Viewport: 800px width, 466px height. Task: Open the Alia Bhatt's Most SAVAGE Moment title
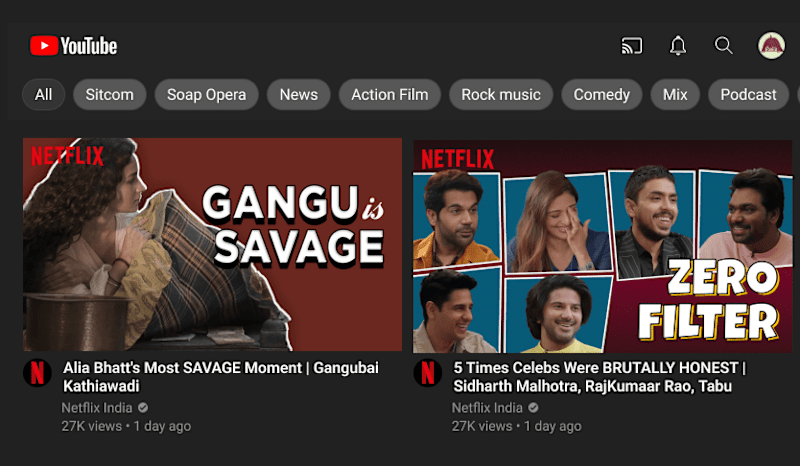[221, 377]
